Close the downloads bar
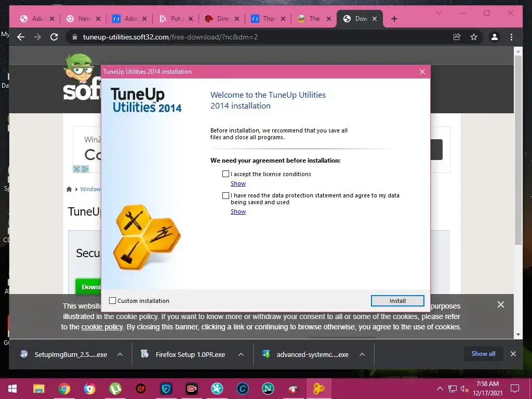 click(513, 354)
